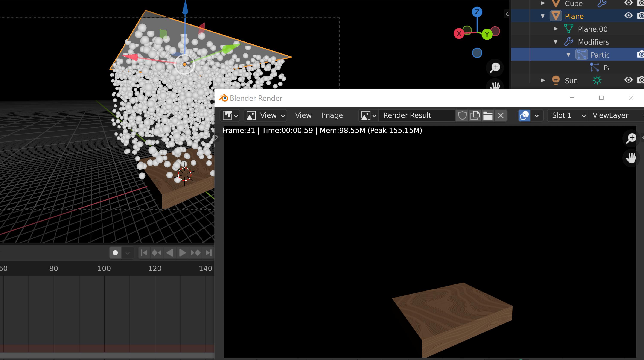This screenshot has height=360, width=644.
Task: Click the image slot save icon in render window
Action: 488,115
